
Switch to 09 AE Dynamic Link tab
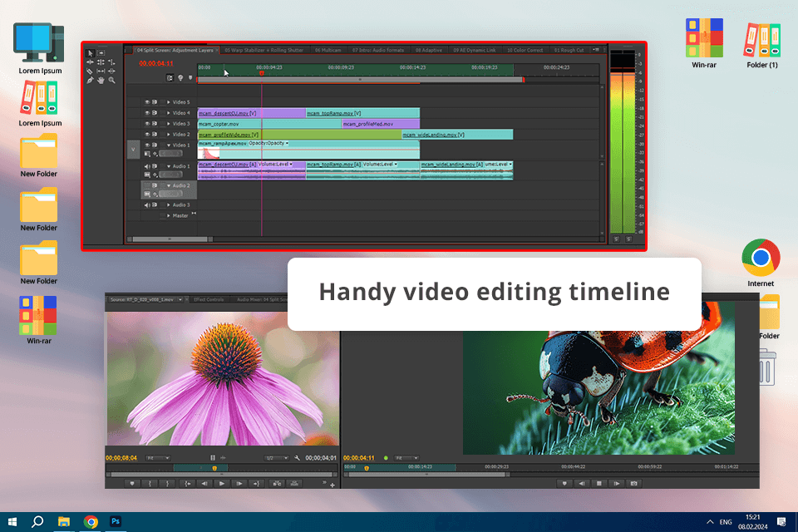(475, 51)
